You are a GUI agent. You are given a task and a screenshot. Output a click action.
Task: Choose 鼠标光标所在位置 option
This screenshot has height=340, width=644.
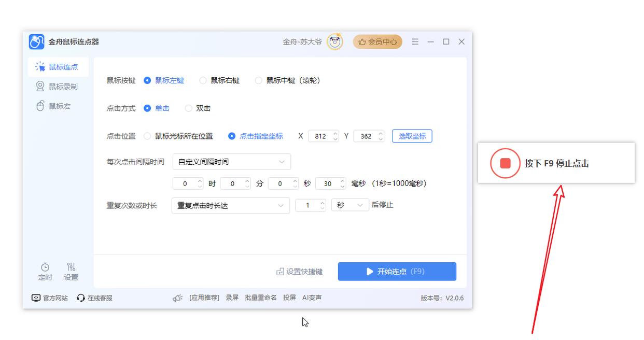coord(147,136)
